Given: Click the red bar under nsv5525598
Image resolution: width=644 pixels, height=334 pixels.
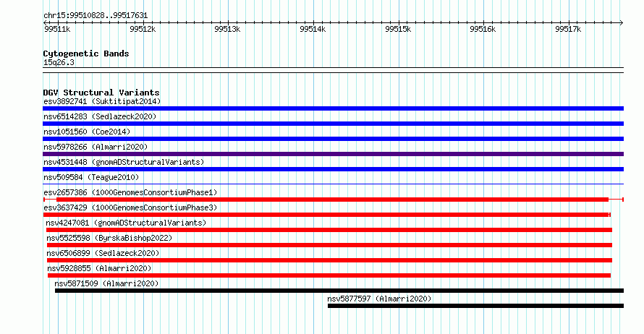Looking at the screenshot, I should 329,245.
